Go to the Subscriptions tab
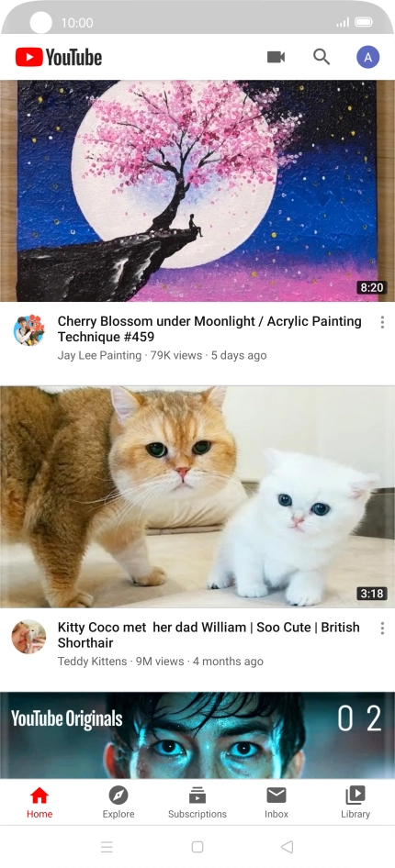The width and height of the screenshot is (395, 868). pos(197,802)
